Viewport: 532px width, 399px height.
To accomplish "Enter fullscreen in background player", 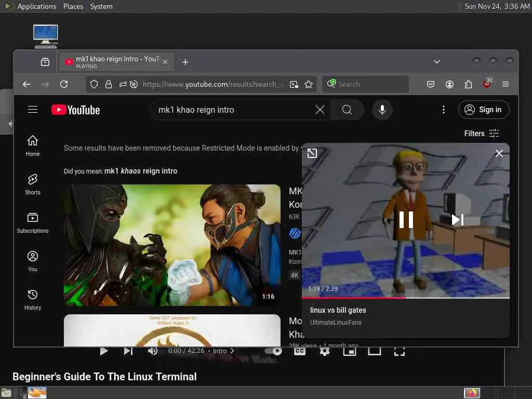I will pyautogui.click(x=400, y=352).
